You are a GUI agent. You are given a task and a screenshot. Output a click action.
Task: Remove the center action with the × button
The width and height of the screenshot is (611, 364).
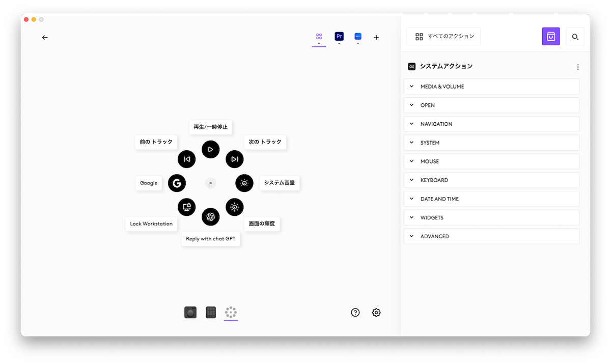[x=210, y=183]
